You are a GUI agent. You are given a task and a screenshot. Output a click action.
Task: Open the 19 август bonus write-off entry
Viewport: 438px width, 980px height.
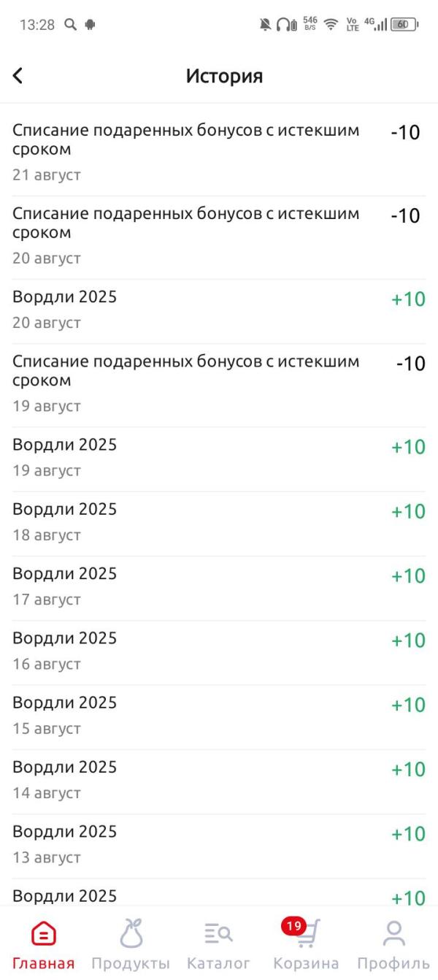(219, 385)
